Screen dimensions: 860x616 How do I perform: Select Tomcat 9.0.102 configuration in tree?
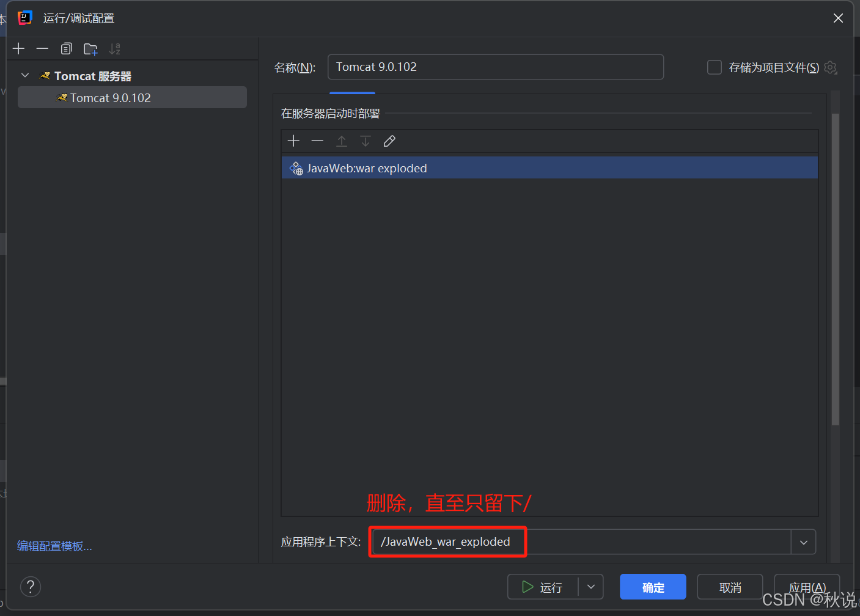[132, 98]
